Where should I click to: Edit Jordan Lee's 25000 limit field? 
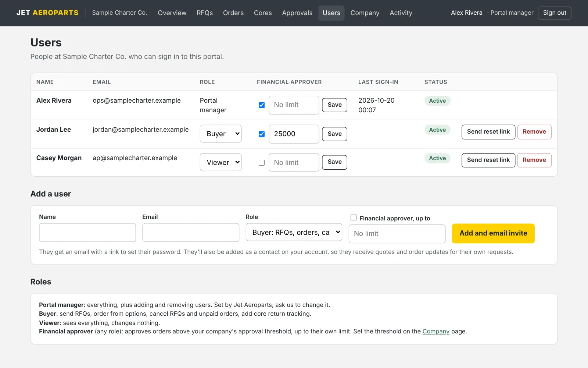click(x=294, y=134)
